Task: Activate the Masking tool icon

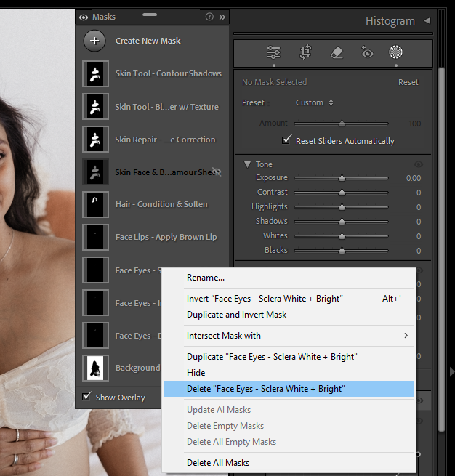Action: (395, 52)
